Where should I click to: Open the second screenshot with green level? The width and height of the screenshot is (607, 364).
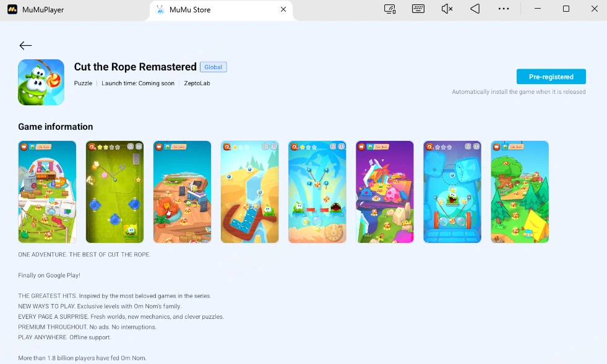click(x=114, y=192)
